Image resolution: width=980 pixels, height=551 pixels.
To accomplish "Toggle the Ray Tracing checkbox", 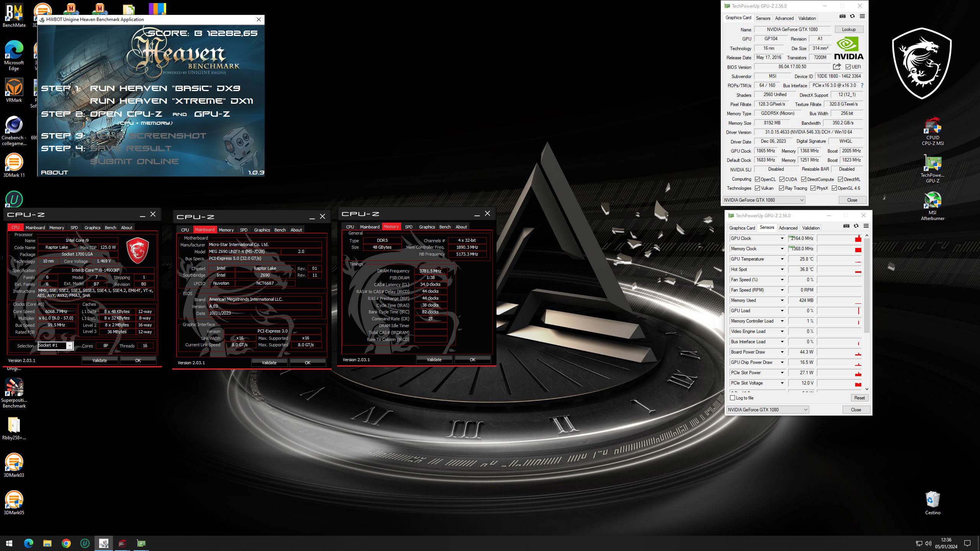I will [781, 188].
